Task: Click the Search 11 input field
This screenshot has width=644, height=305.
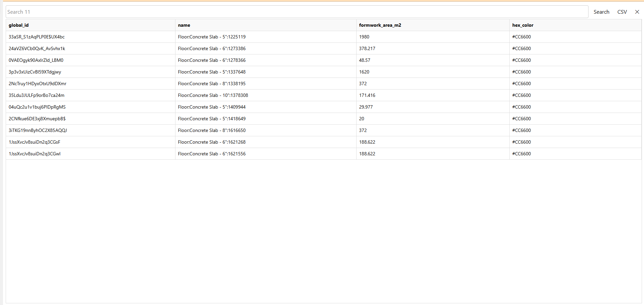Action: [297, 12]
